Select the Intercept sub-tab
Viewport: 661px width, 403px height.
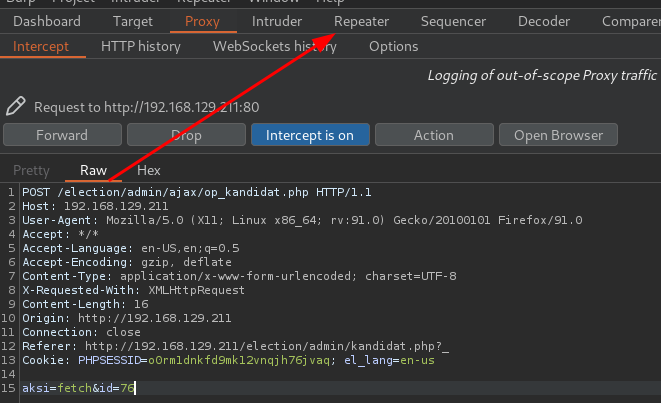click(41, 46)
